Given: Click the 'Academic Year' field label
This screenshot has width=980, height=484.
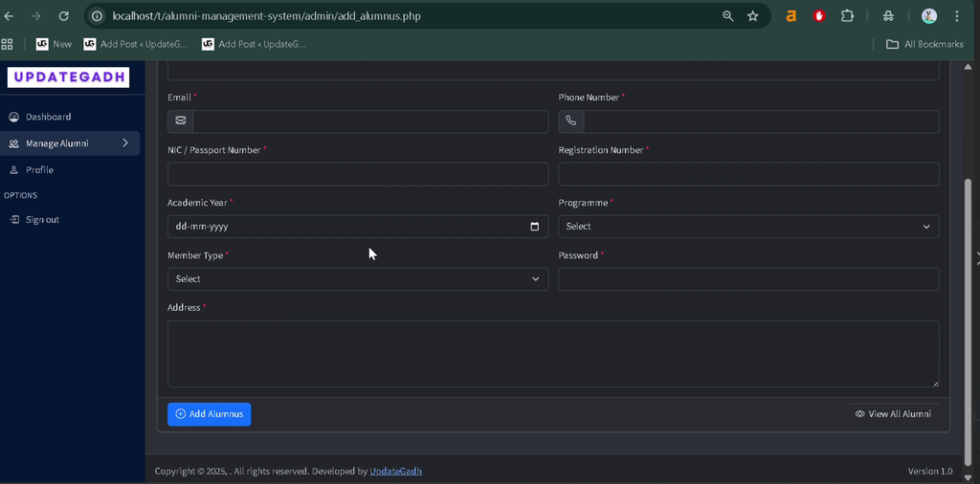Looking at the screenshot, I should 198,203.
